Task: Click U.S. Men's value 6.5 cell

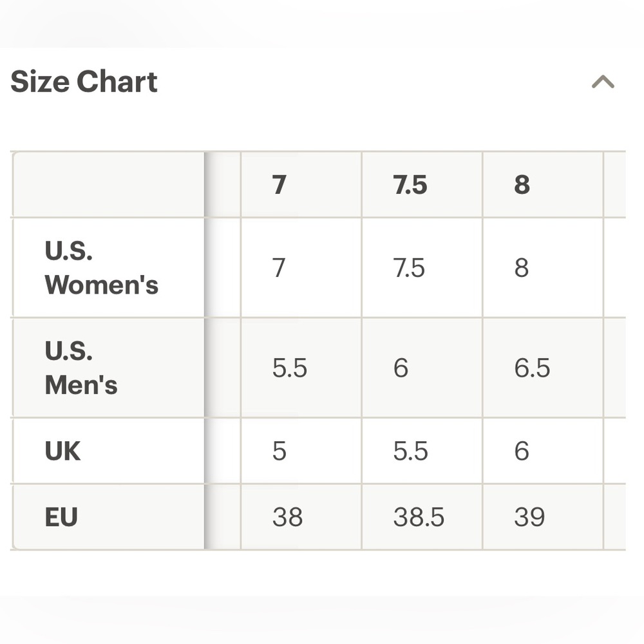Action: pyautogui.click(x=542, y=368)
